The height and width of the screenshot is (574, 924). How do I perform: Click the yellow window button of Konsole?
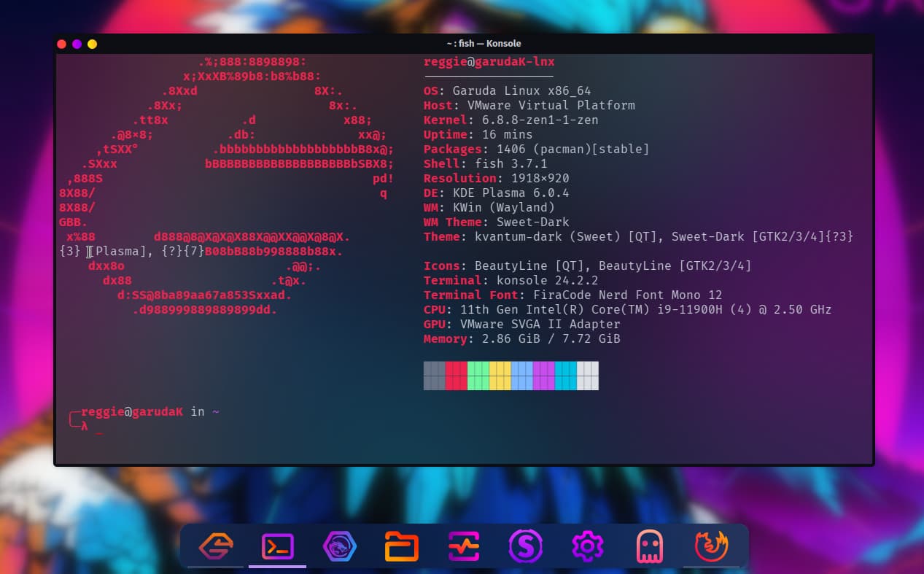(x=93, y=44)
